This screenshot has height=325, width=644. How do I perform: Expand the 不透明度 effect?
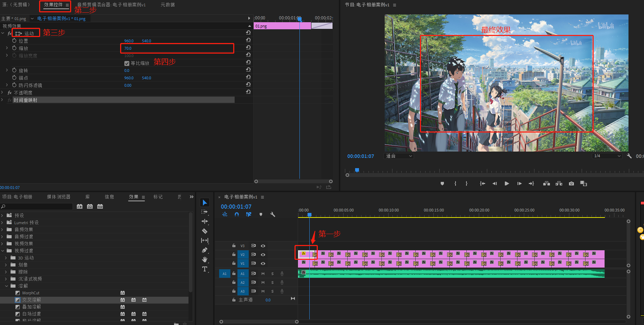tap(2, 92)
